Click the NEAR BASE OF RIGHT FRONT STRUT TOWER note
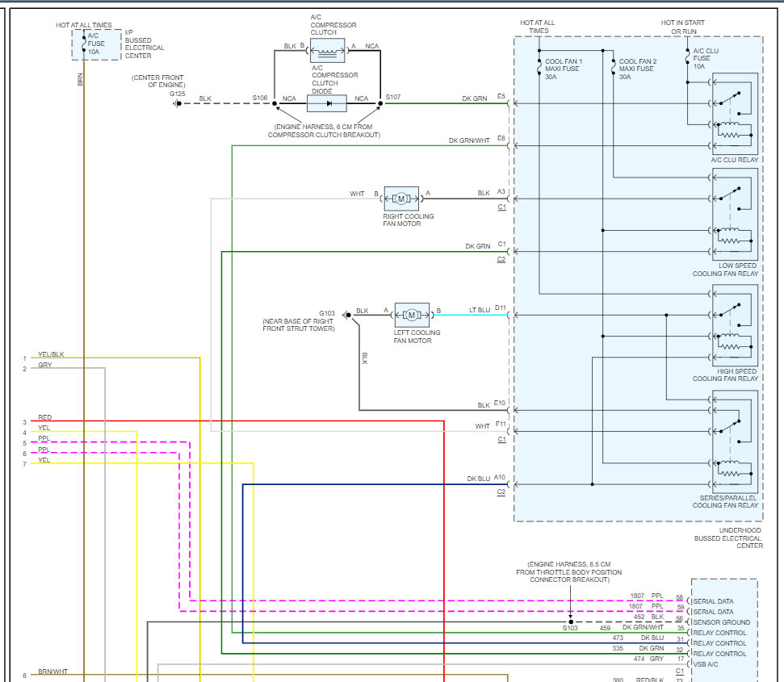784x682 pixels. point(299,324)
